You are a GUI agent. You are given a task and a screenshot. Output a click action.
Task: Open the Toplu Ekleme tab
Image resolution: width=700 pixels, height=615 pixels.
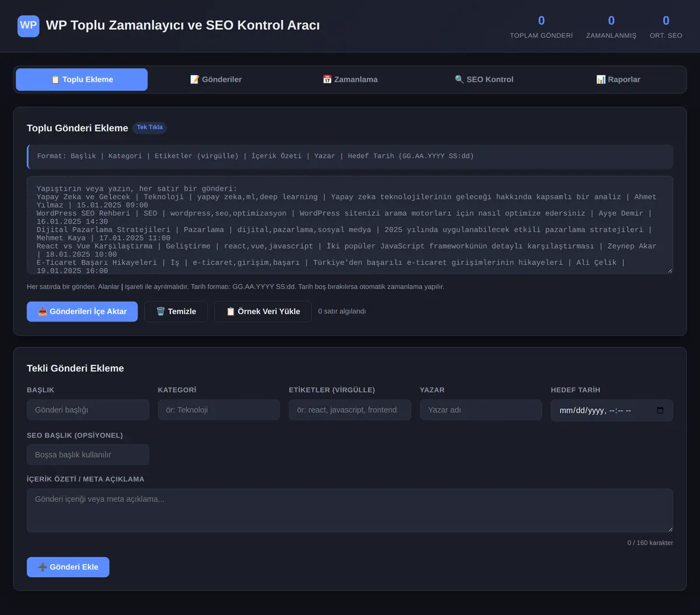[x=82, y=79]
